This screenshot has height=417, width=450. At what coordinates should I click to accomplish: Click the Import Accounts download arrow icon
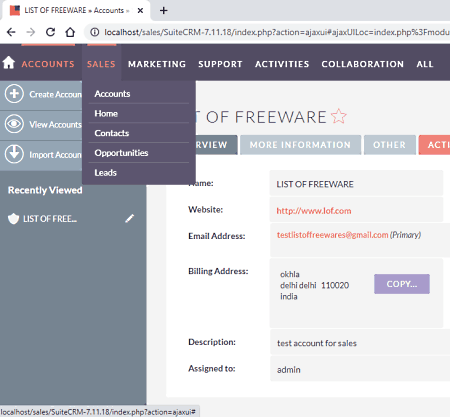(x=14, y=154)
